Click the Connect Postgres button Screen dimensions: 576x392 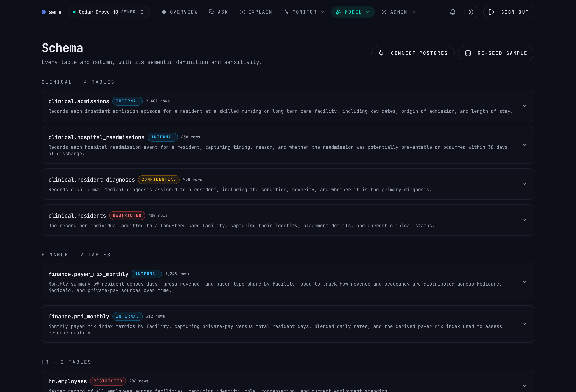tap(413, 53)
